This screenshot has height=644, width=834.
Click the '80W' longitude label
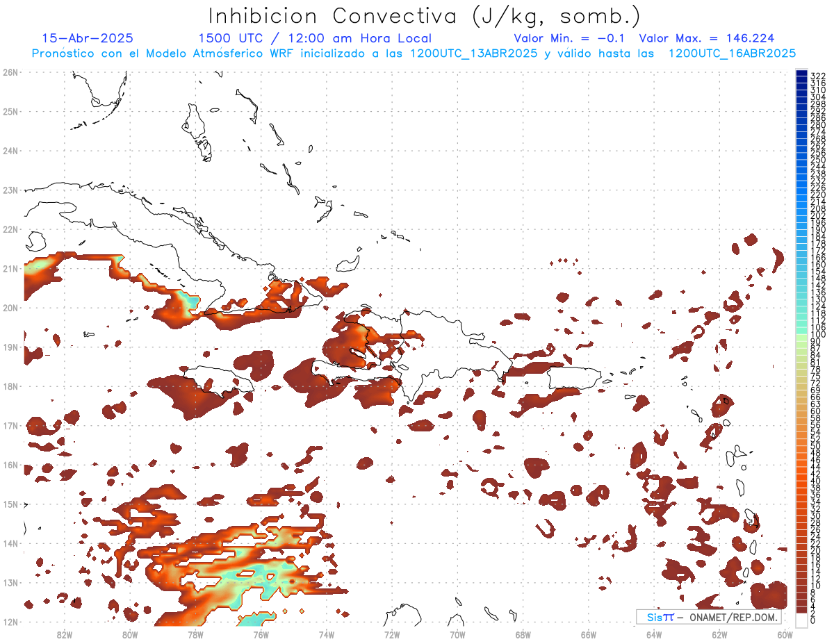(129, 634)
